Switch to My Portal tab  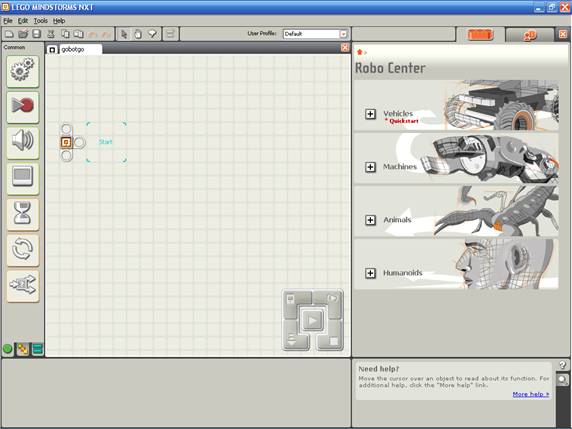point(530,35)
